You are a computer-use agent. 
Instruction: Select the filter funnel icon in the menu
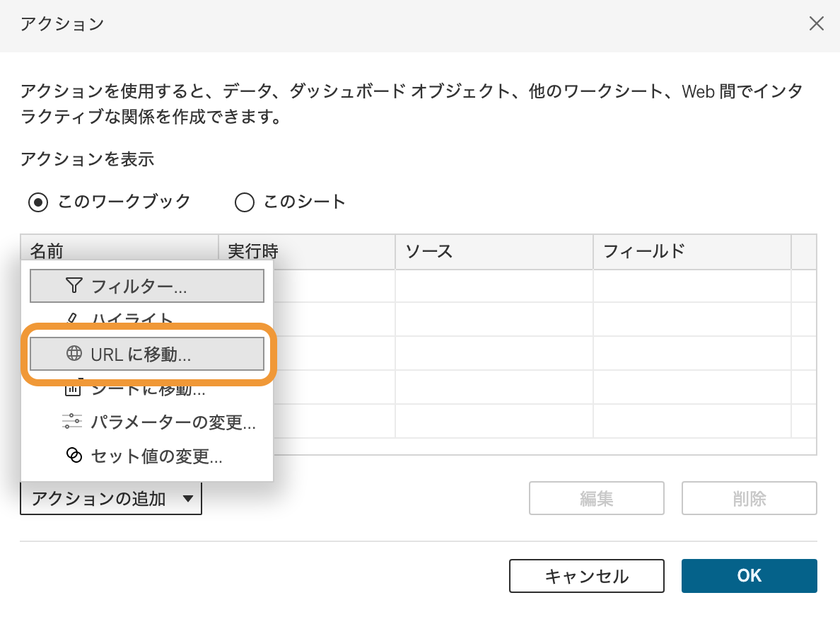(74, 285)
